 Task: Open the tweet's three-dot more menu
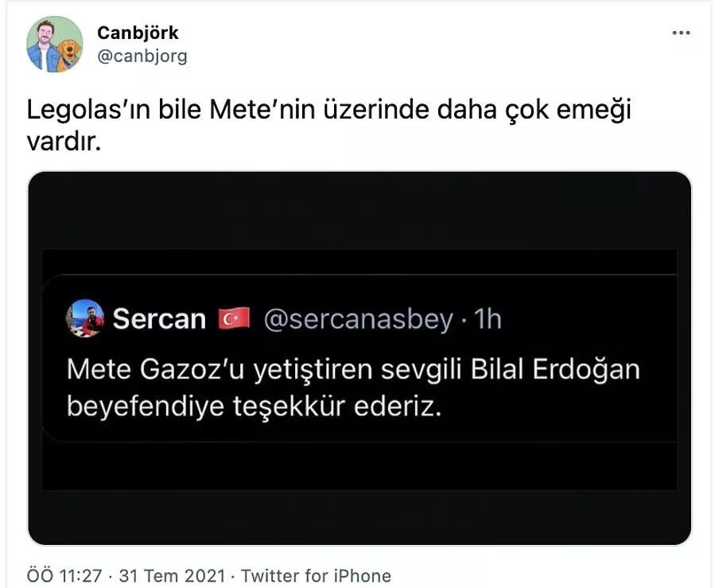click(682, 33)
